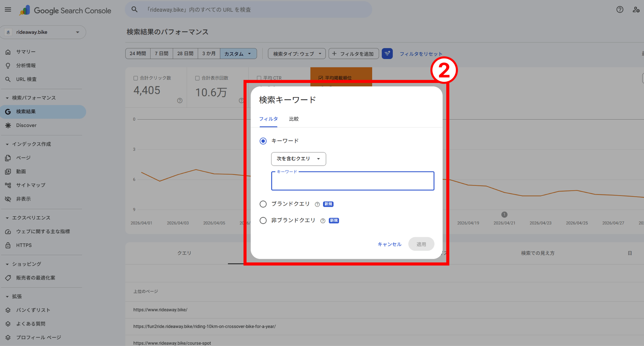644x346 pixels.
Task: Collapse the 拡張 section
Action: click(x=7, y=296)
